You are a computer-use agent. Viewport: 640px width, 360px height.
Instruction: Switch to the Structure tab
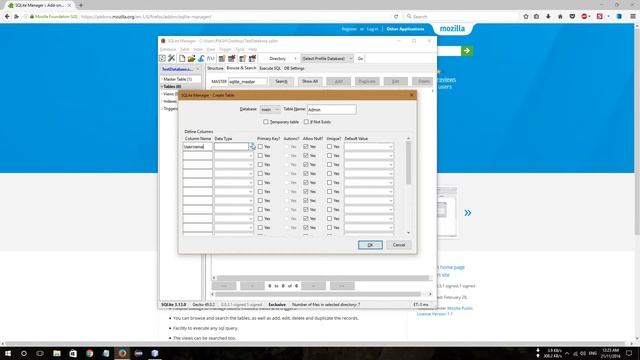tap(215, 68)
